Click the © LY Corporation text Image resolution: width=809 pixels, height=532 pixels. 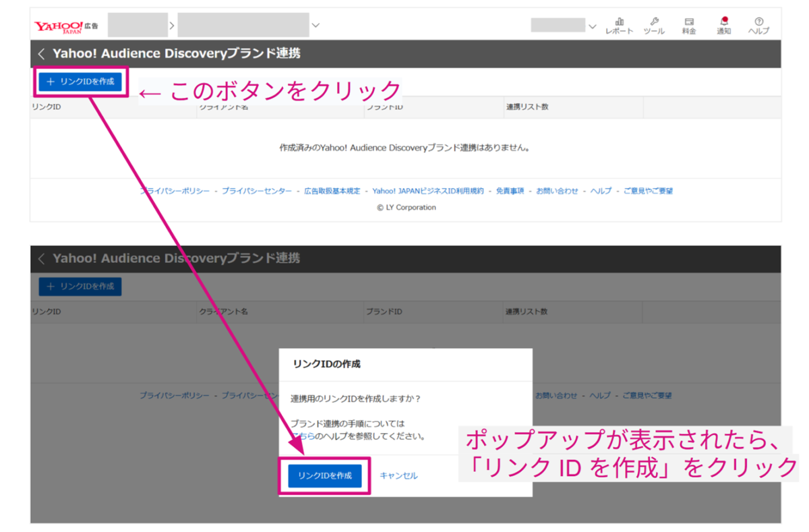(407, 208)
